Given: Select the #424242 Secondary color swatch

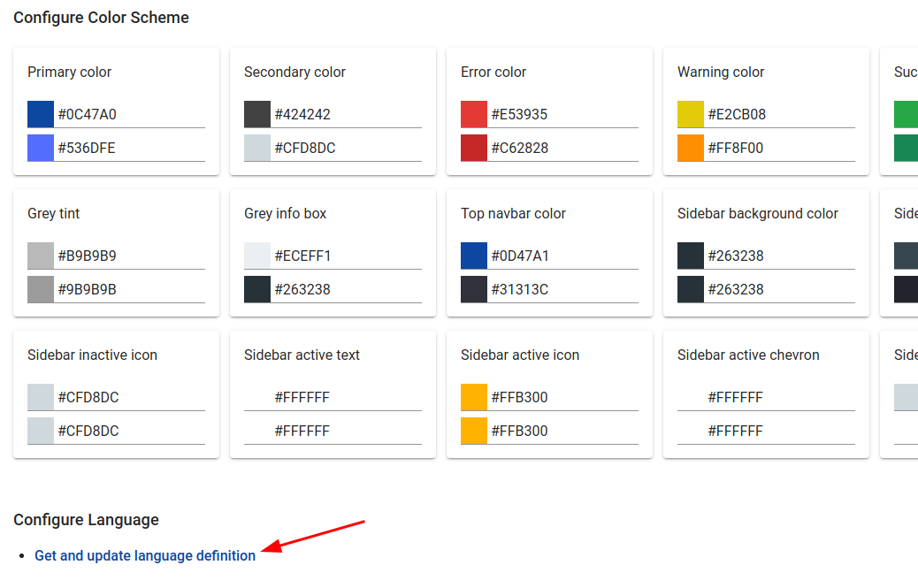Looking at the screenshot, I should coord(257,114).
